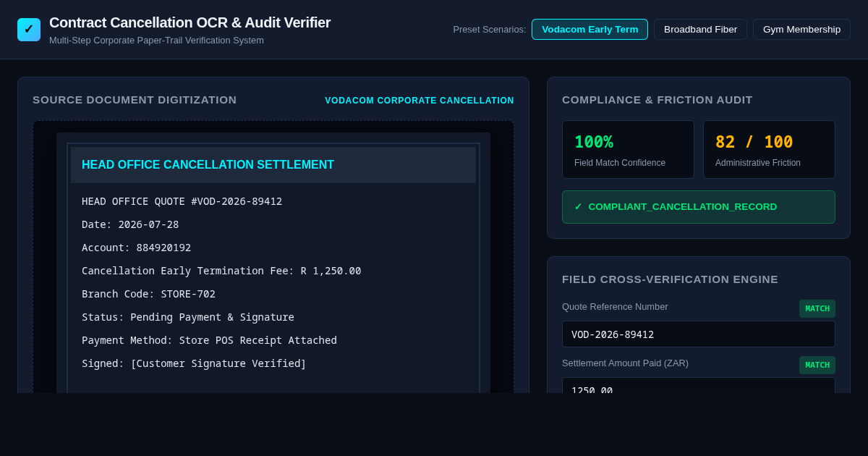Click the checkmark app logo icon
This screenshot has width=868, height=456.
pos(29,30)
